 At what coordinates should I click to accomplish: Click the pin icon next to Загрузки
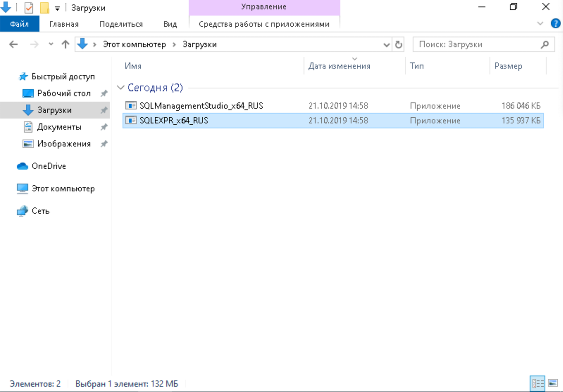(x=104, y=110)
